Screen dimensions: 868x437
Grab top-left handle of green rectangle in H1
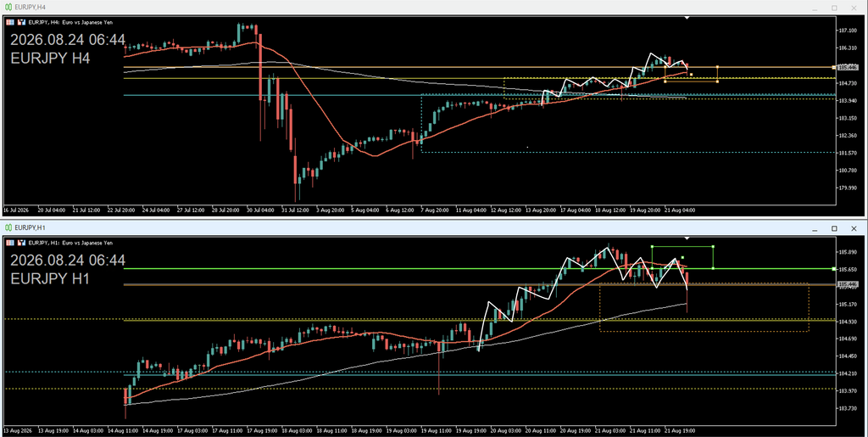pos(652,246)
